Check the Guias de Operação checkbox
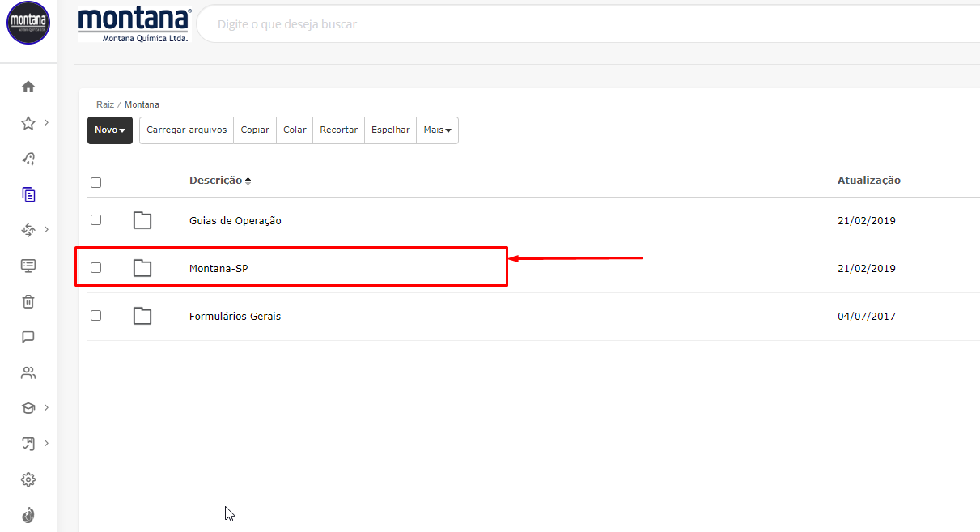Viewport: 980px width, 532px height. pos(96,220)
